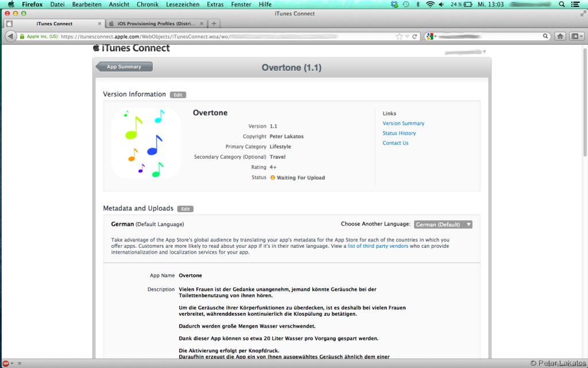Click the rating value 4+

273,167
